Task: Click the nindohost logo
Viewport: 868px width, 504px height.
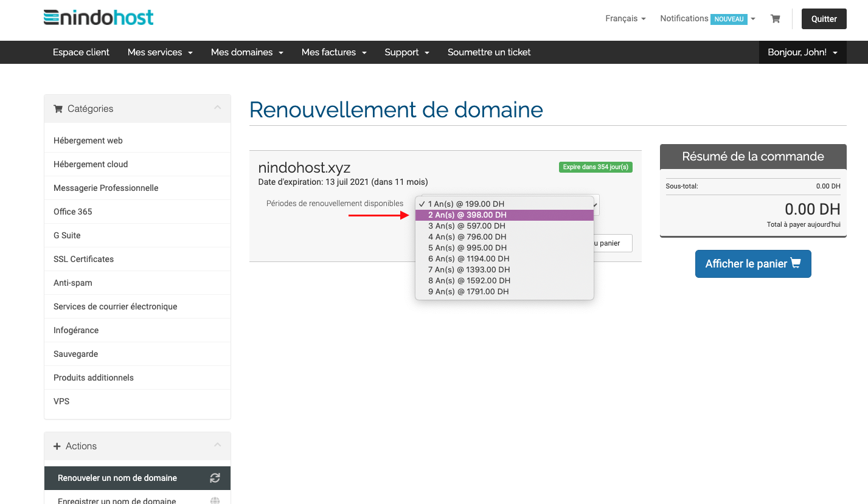Action: tap(99, 17)
